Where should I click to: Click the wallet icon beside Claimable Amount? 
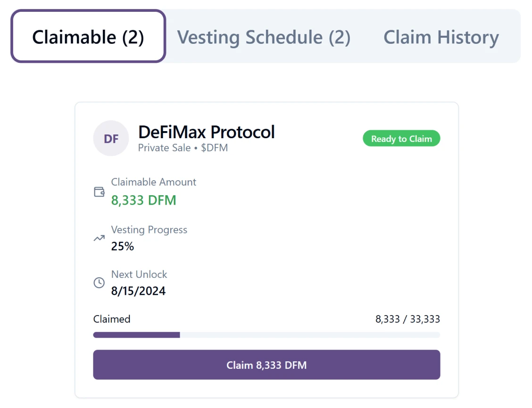pyautogui.click(x=99, y=192)
